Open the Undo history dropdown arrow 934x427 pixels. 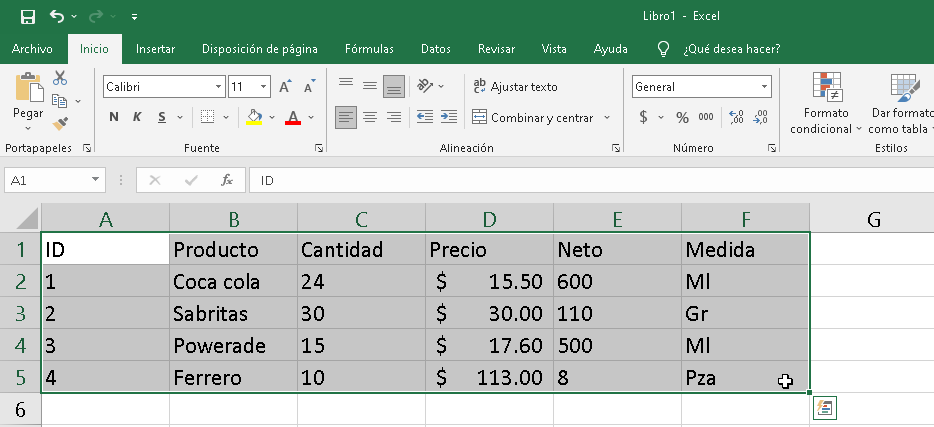[x=74, y=17]
